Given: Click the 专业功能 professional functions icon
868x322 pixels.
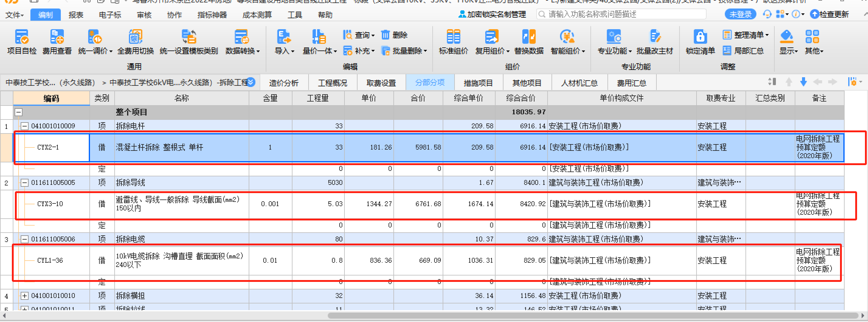Looking at the screenshot, I should [614, 36].
